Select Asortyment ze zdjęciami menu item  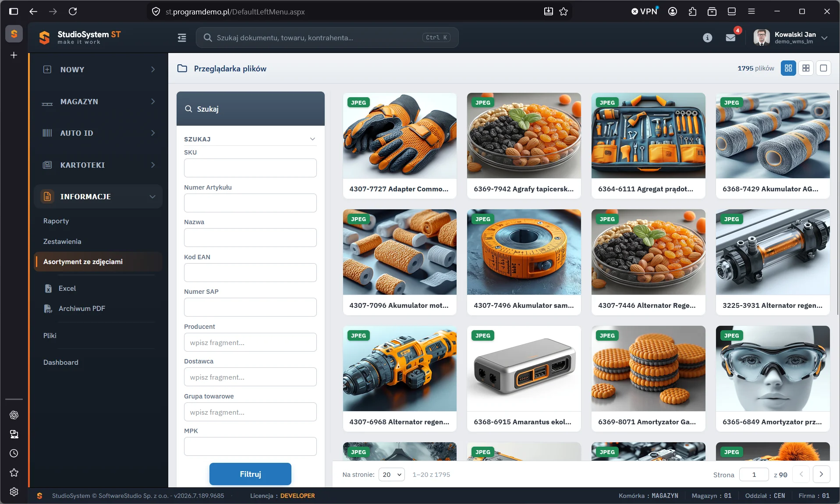(x=98, y=261)
